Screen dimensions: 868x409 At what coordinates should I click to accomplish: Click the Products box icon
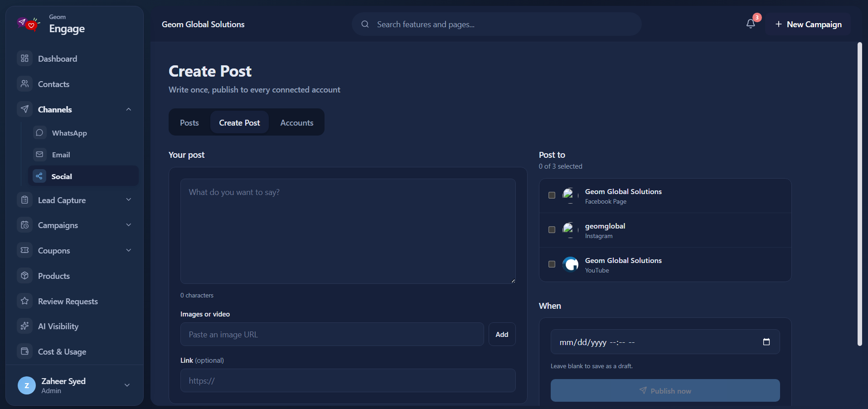[25, 276]
